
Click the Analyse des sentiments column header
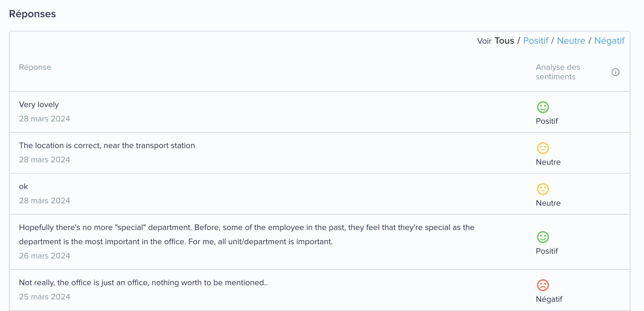click(558, 72)
